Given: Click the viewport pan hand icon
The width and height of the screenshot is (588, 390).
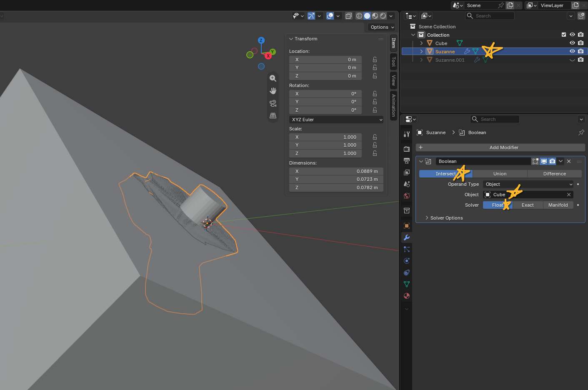Looking at the screenshot, I should 273,91.
